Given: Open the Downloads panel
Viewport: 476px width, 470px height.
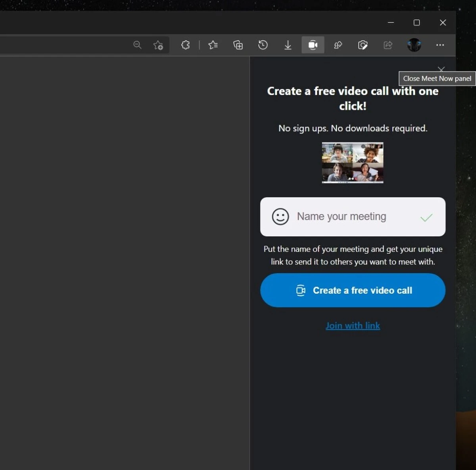Looking at the screenshot, I should point(288,45).
